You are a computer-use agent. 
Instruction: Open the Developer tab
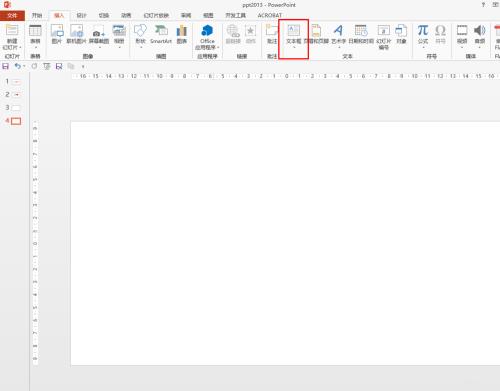tap(235, 15)
